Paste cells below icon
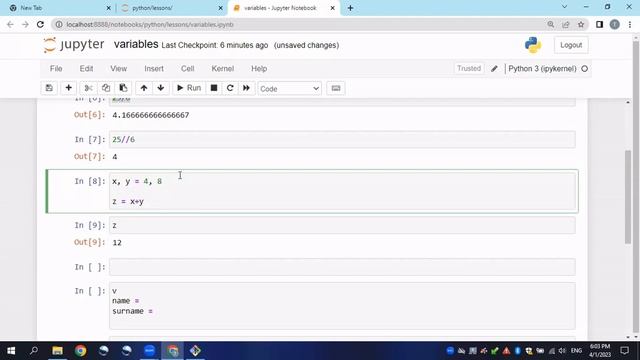The height and width of the screenshot is (360, 640). (123, 88)
